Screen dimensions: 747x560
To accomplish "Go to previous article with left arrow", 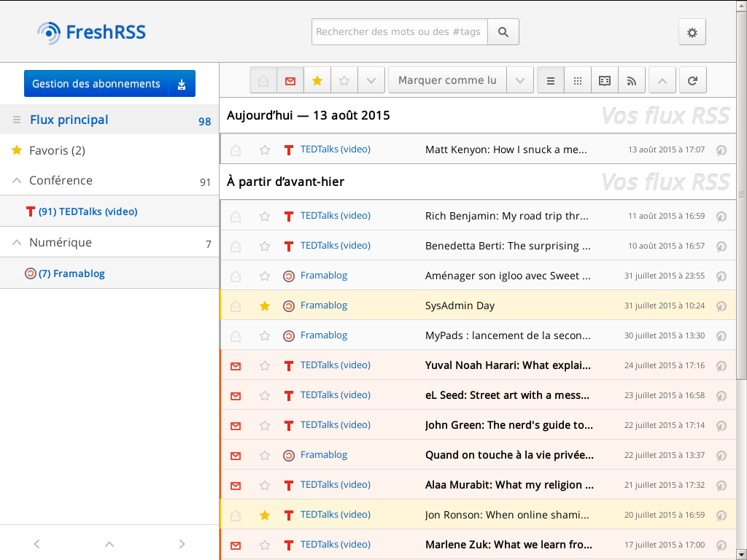I will pyautogui.click(x=36, y=544).
